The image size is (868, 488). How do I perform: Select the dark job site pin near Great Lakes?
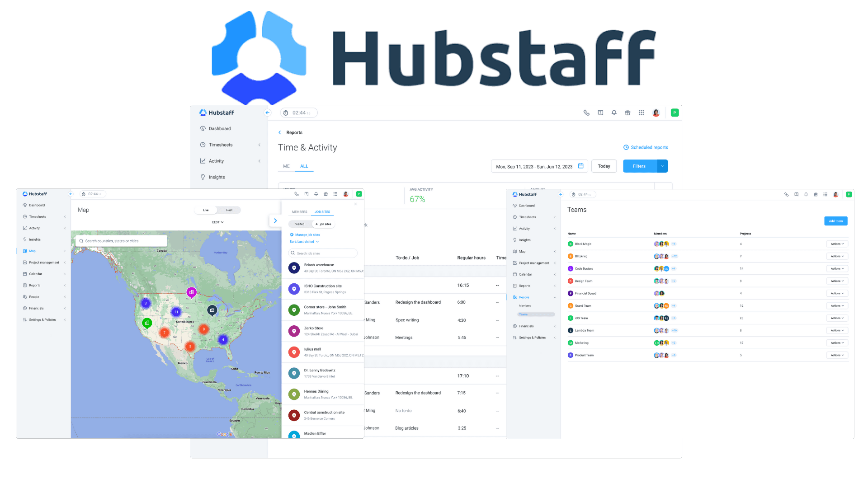(212, 310)
